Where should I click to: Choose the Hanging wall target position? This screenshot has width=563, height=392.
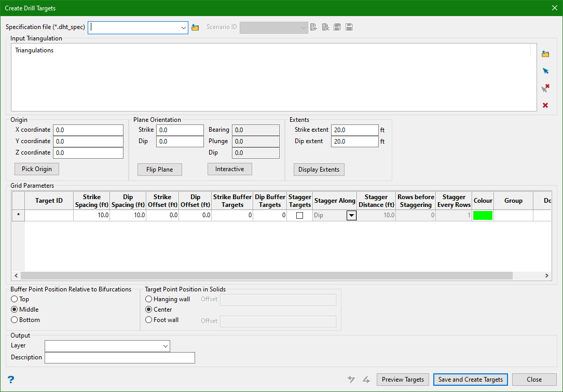(149, 299)
